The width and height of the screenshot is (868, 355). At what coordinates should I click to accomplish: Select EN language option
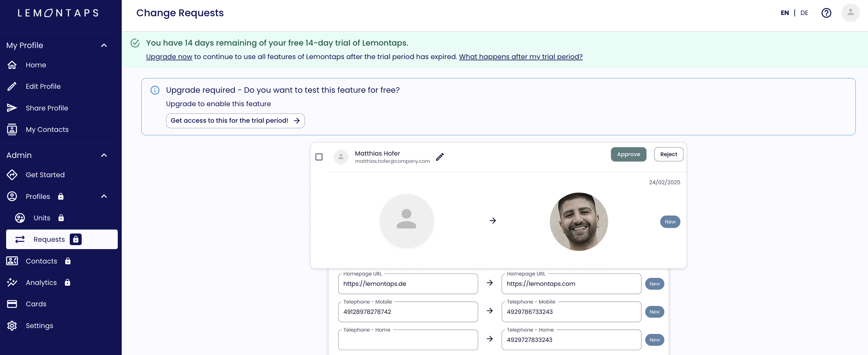785,13
